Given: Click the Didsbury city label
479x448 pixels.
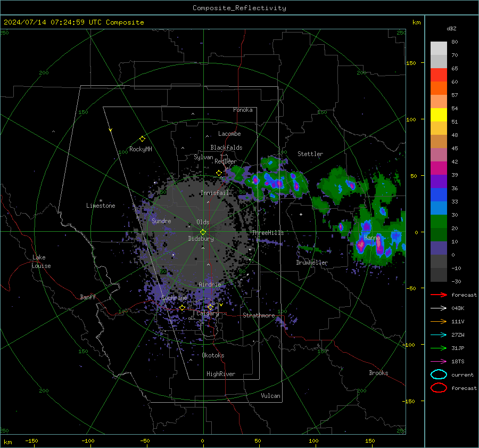Looking at the screenshot, I should point(201,239).
